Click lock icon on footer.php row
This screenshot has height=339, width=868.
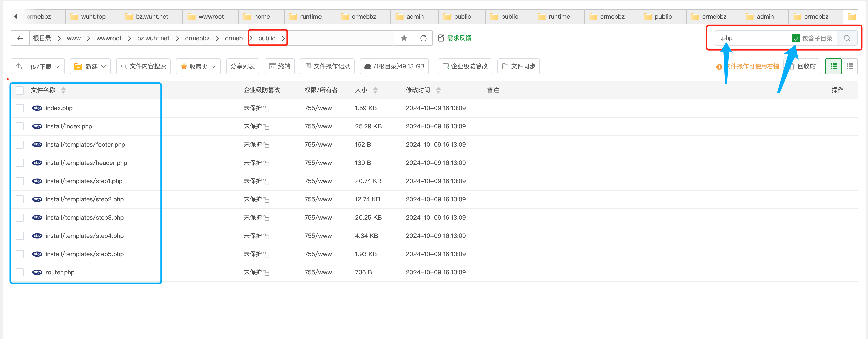(266, 145)
